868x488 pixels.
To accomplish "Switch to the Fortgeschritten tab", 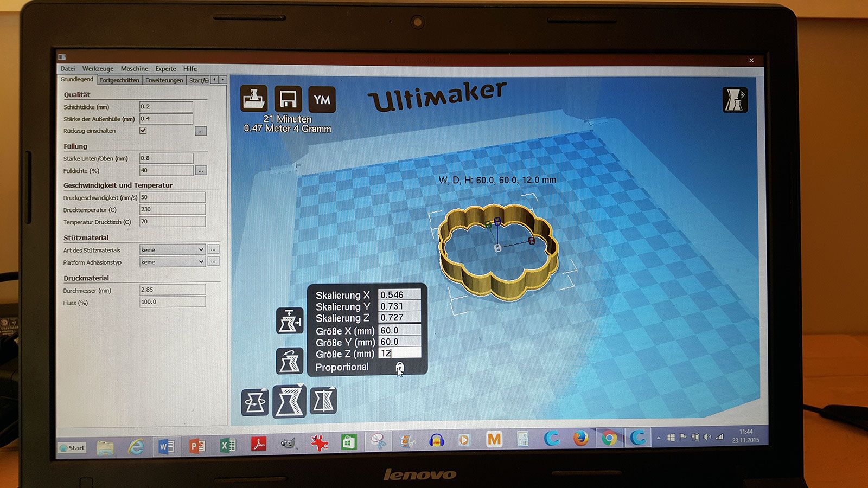I will coord(119,80).
